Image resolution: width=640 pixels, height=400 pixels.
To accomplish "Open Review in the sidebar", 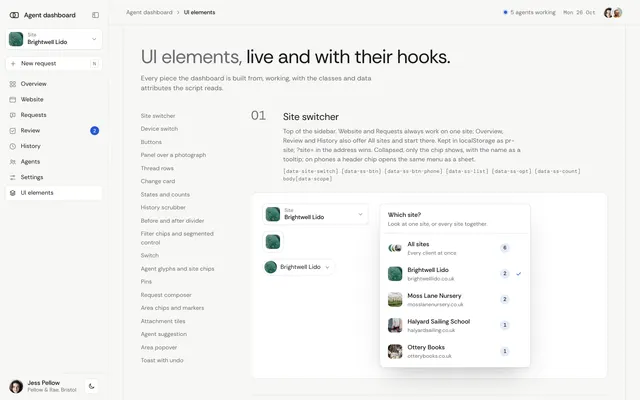I will pos(54,131).
